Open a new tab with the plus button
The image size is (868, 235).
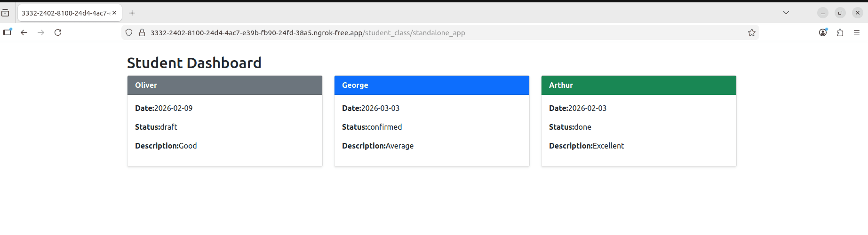coord(132,13)
